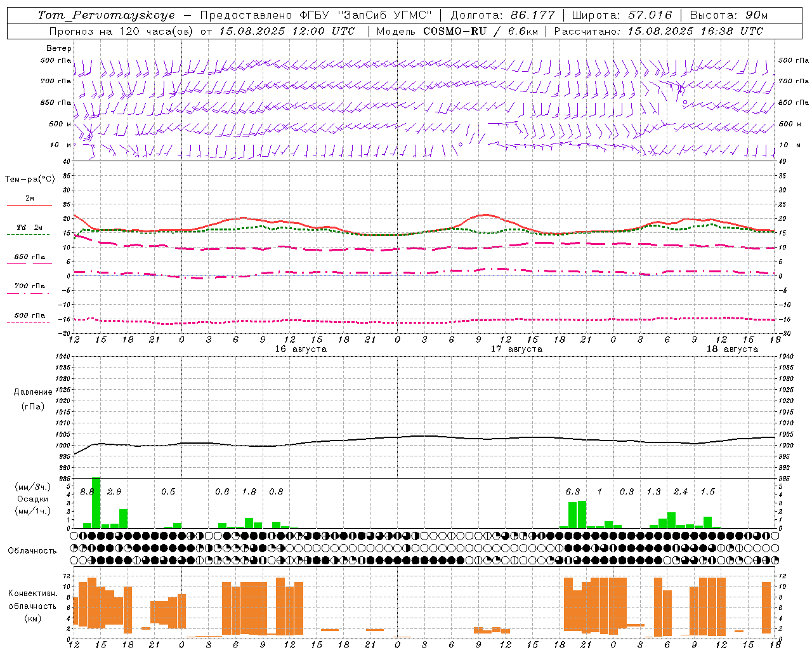Click the 2.9 precipitation total
Screen dimensions: 812x650
coord(114,492)
